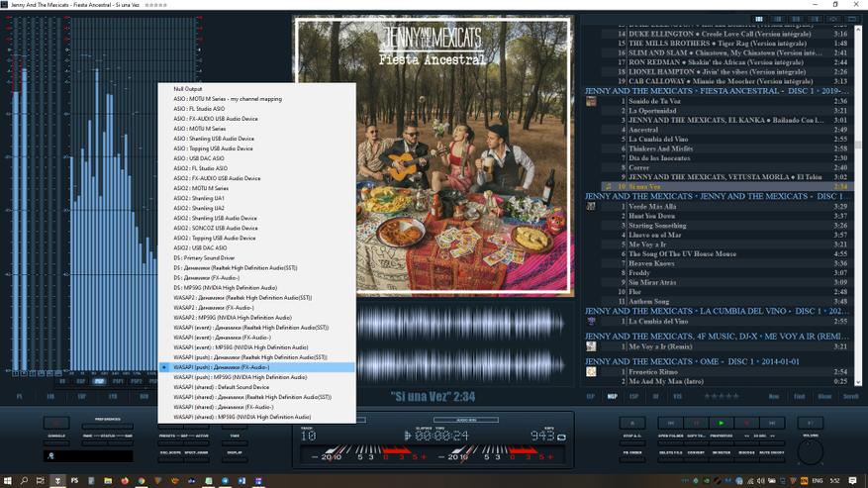Image resolution: width=868 pixels, height=488 pixels.
Task: Switch to the MSP tab
Action: (613, 396)
